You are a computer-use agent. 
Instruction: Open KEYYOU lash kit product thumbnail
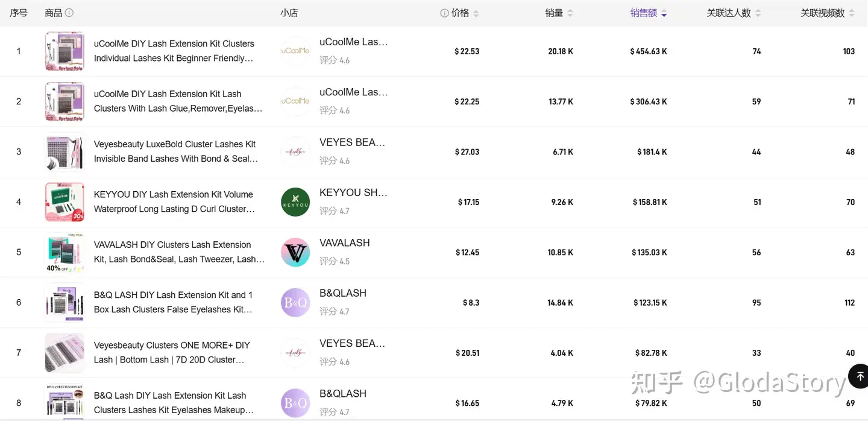[x=64, y=202]
